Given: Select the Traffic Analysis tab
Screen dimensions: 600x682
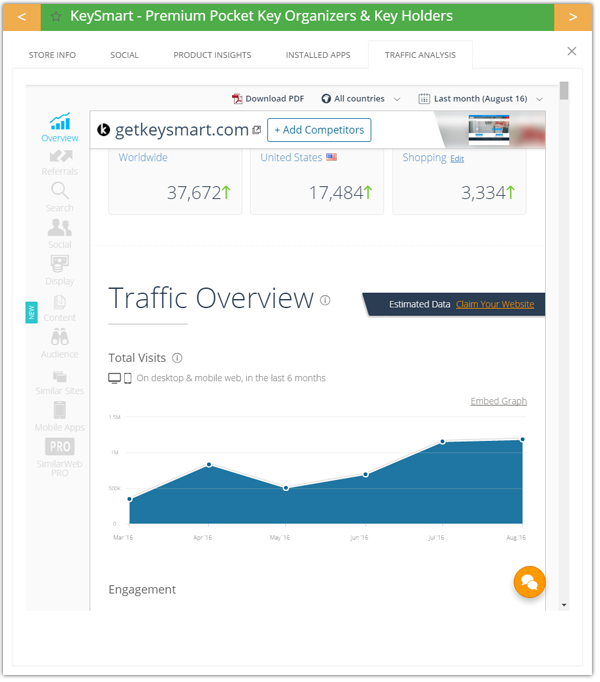Looking at the screenshot, I should pyautogui.click(x=420, y=55).
